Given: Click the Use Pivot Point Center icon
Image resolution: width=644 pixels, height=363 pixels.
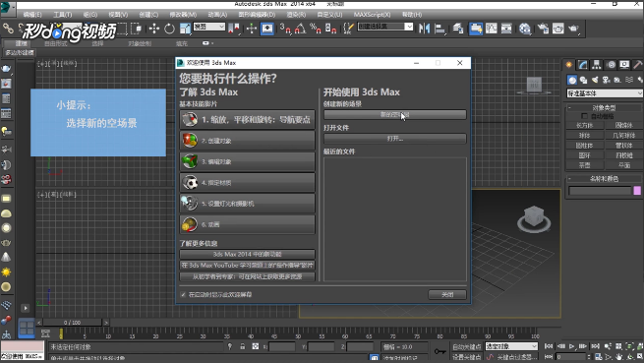Looking at the screenshot, I should [234, 29].
